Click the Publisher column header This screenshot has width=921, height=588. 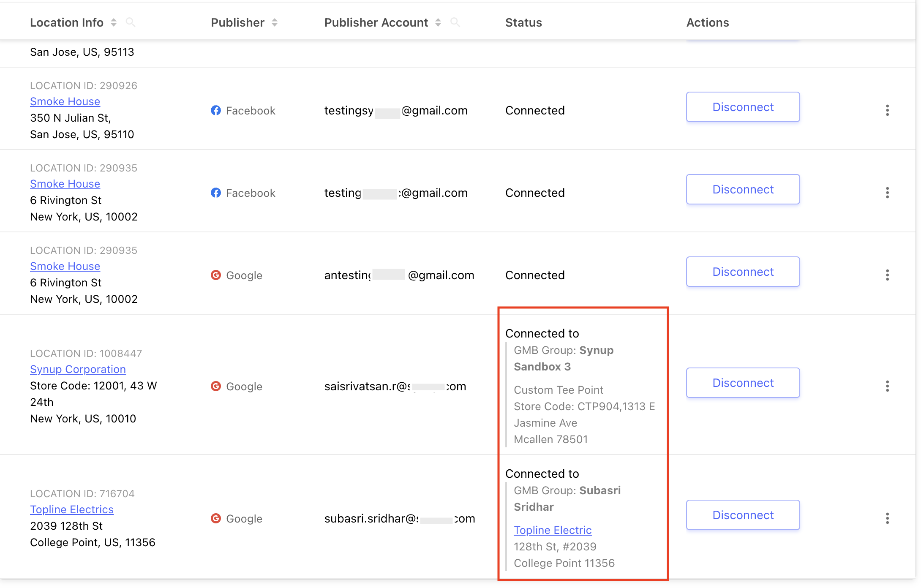238,22
